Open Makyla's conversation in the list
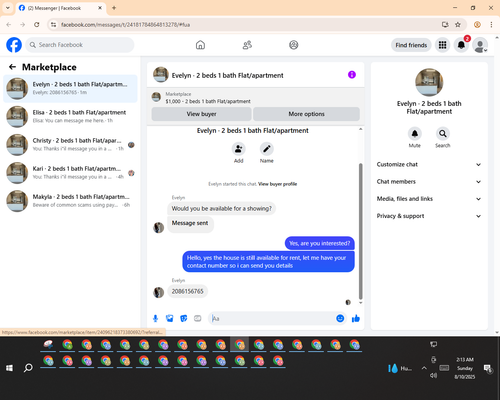 coord(70,201)
